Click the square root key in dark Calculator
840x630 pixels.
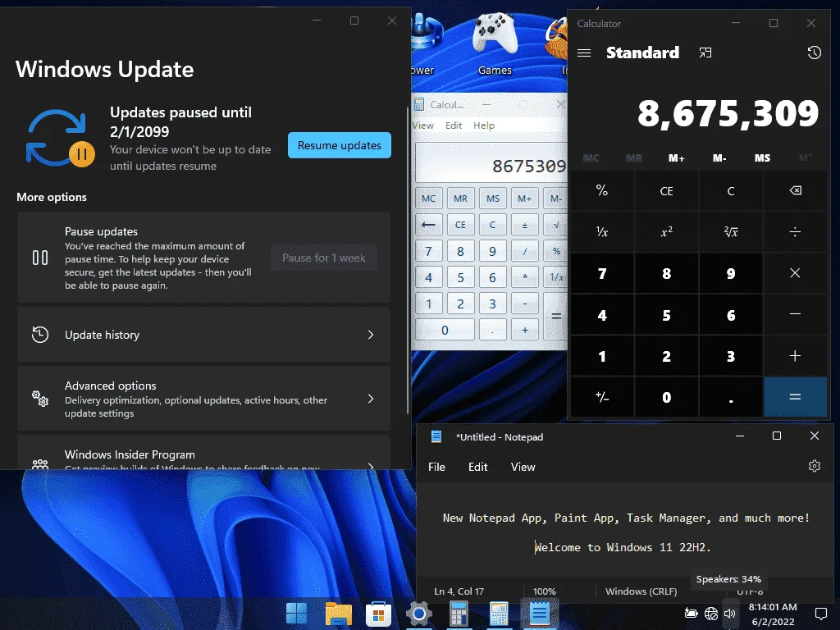click(x=731, y=232)
